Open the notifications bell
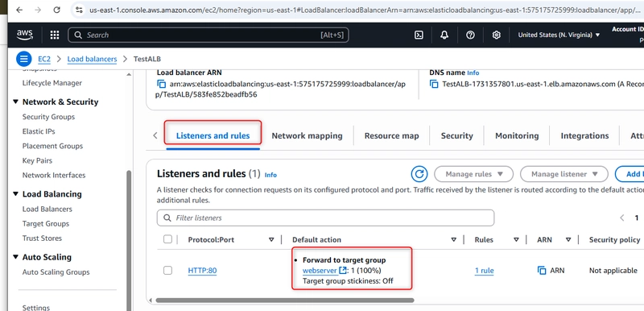The width and height of the screenshot is (644, 311). click(x=444, y=35)
